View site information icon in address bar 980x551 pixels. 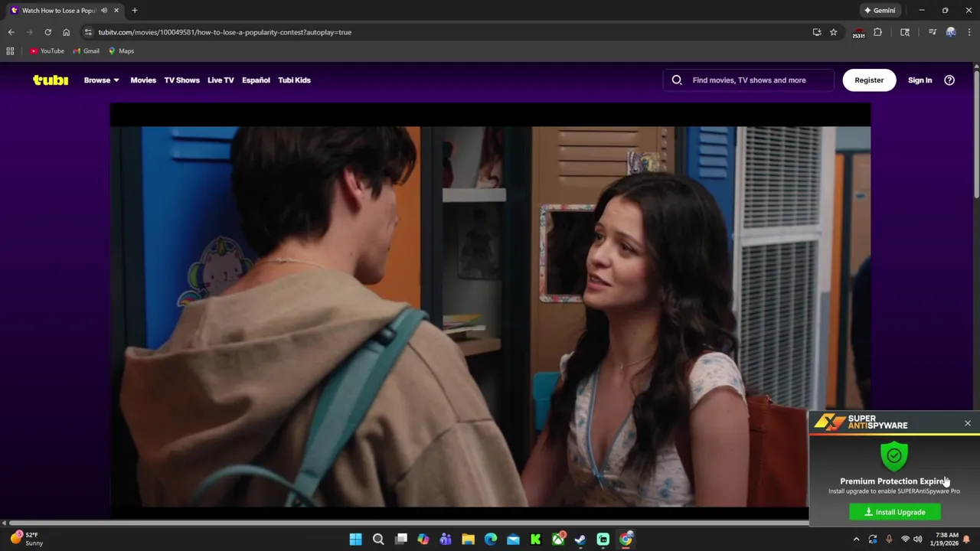point(88,32)
